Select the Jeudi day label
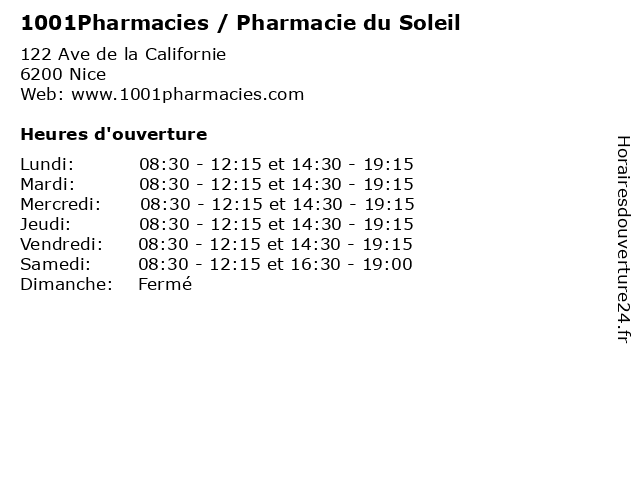Image resolution: width=640 pixels, height=480 pixels. [46, 224]
